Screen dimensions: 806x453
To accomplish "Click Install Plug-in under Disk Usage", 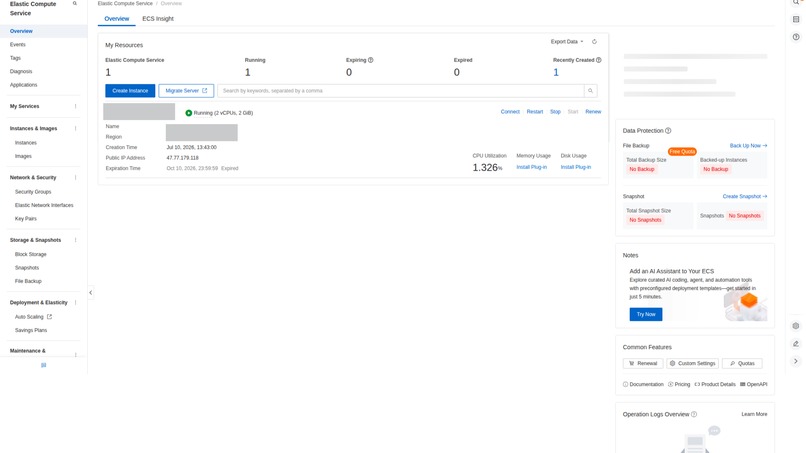I will 576,167.
